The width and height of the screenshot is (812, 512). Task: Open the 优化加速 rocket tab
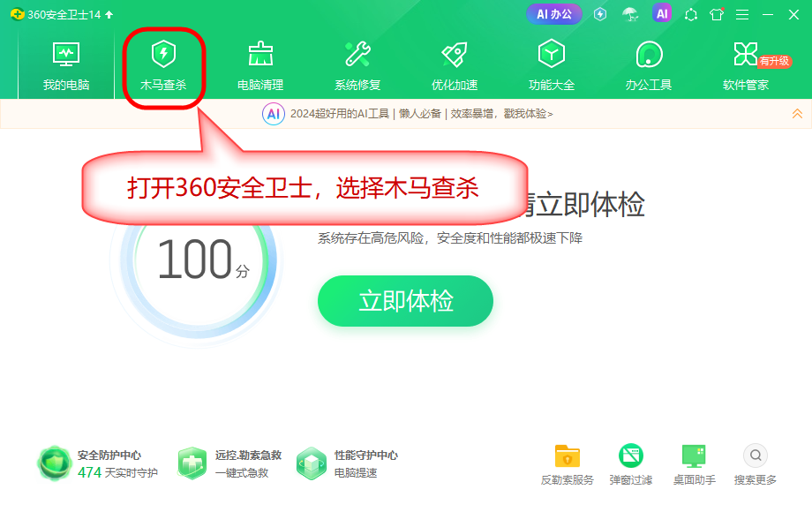[x=455, y=66]
